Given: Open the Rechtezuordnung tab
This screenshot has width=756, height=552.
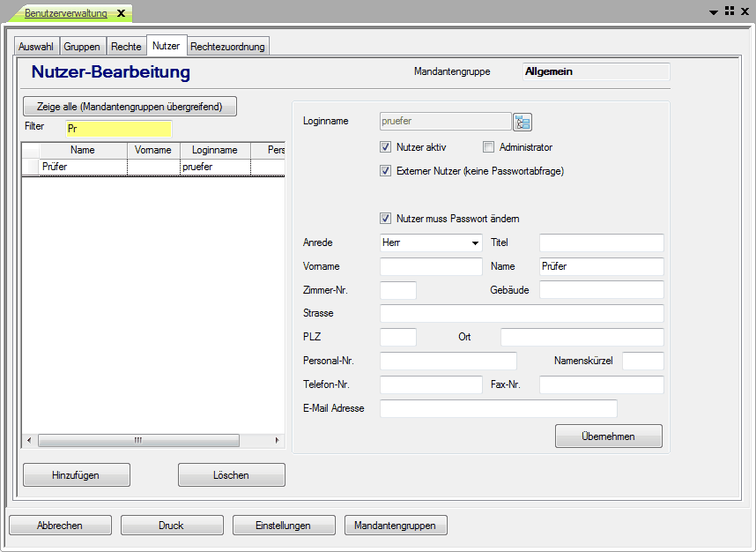Looking at the screenshot, I should 227,47.
